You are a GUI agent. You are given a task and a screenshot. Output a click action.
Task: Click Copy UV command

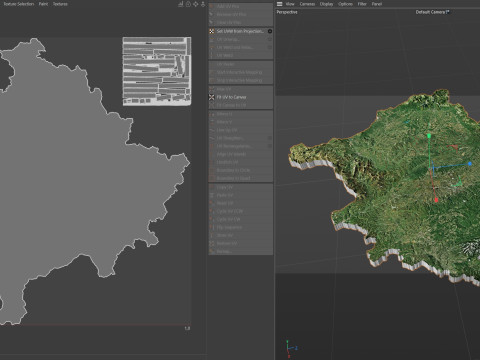(241, 187)
